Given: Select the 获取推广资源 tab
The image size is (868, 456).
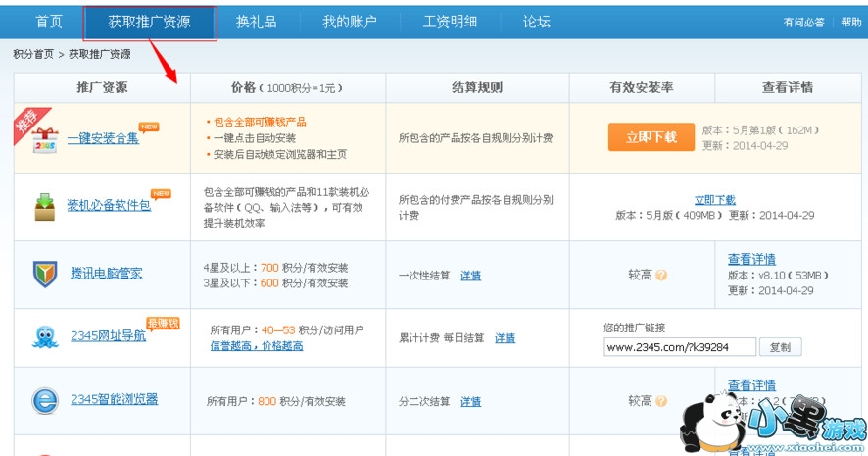Looking at the screenshot, I should (150, 23).
